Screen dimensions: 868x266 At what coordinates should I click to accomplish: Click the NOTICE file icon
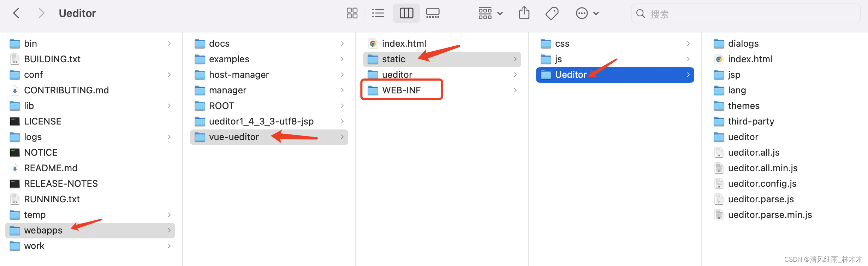15,152
